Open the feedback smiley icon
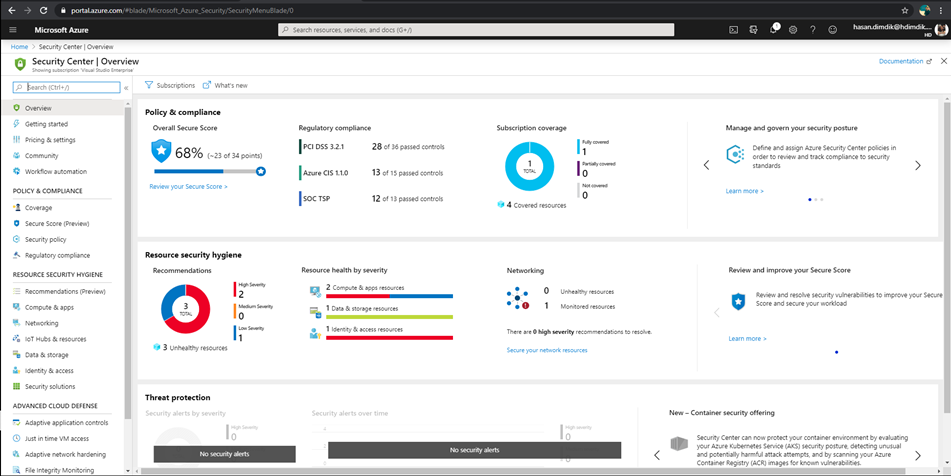The width and height of the screenshot is (951, 476). click(833, 30)
